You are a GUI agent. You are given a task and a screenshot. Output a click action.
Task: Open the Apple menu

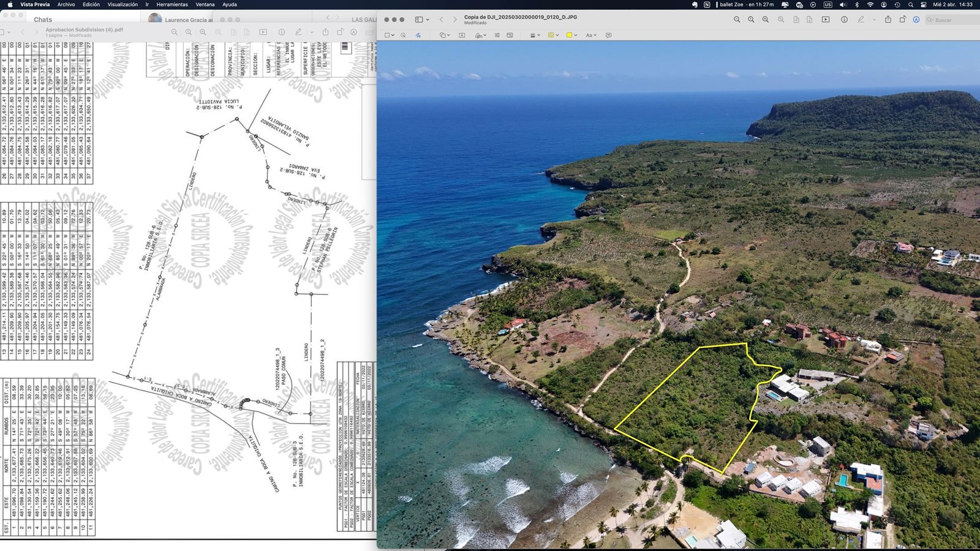10,4
